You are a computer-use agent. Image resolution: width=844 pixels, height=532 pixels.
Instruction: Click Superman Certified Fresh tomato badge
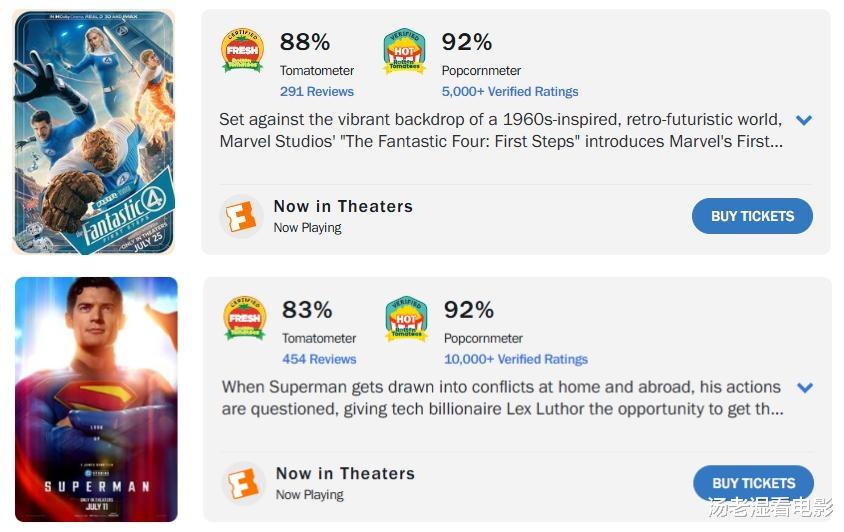point(244,319)
